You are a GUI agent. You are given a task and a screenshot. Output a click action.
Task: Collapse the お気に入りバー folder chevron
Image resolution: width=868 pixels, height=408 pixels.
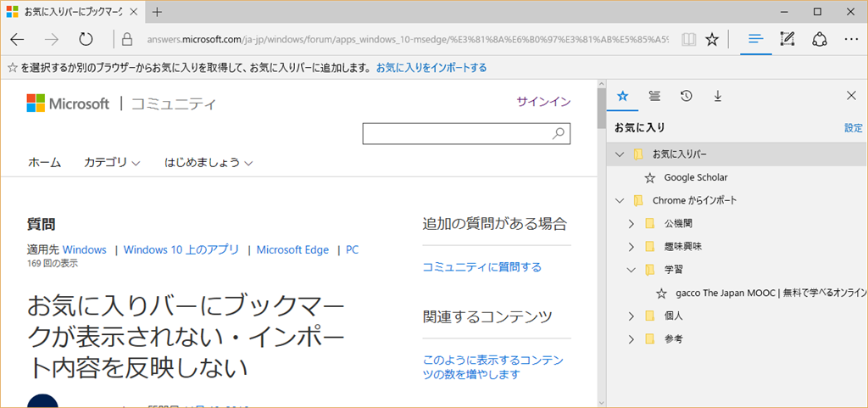pos(620,154)
